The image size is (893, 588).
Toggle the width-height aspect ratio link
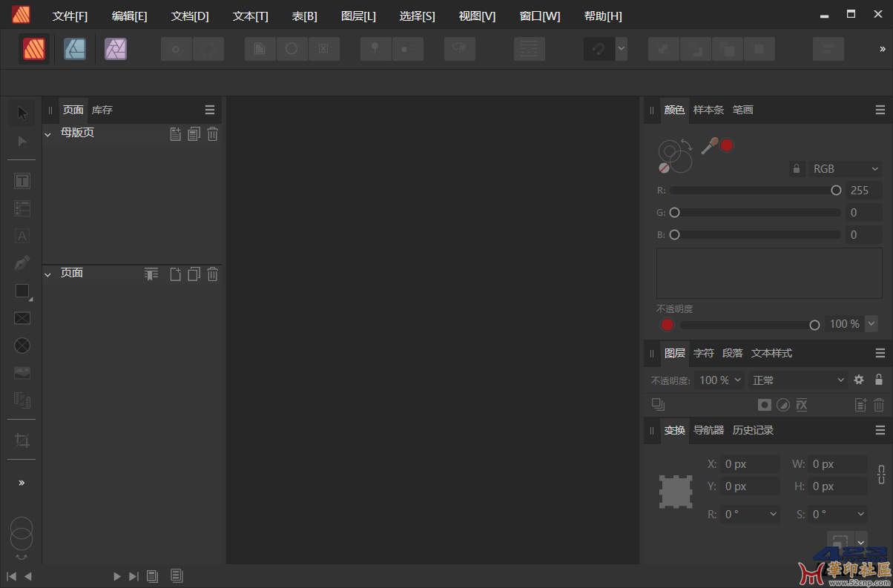pos(881,475)
